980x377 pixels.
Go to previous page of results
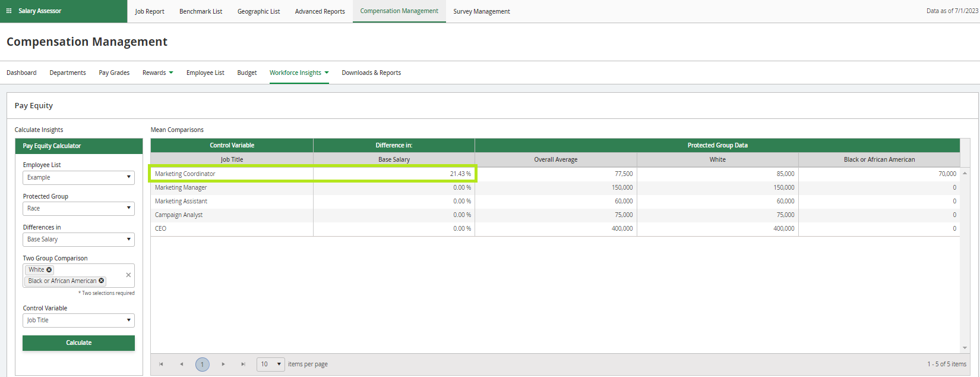181,364
